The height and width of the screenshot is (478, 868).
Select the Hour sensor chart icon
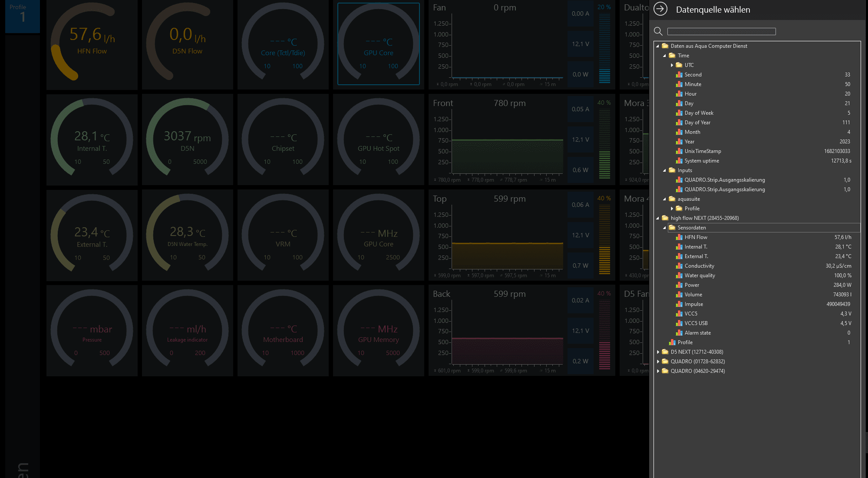[679, 94]
